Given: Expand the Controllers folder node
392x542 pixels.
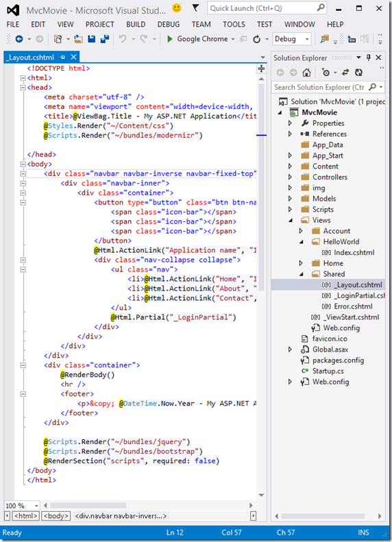Looking at the screenshot, I should click(x=290, y=177).
